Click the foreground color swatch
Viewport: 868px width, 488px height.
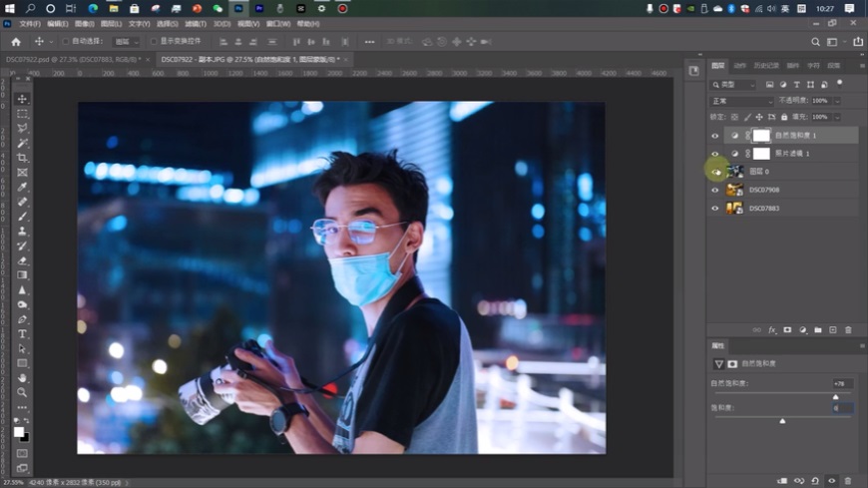pos(19,431)
